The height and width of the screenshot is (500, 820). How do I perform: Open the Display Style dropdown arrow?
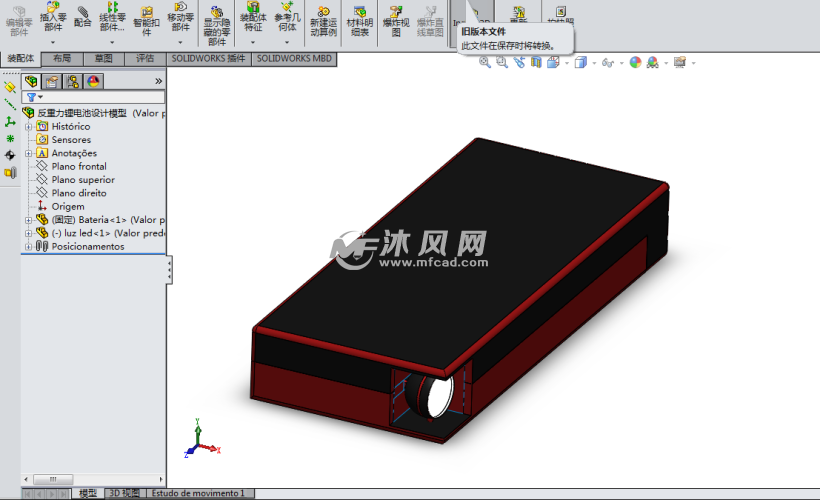[x=594, y=63]
